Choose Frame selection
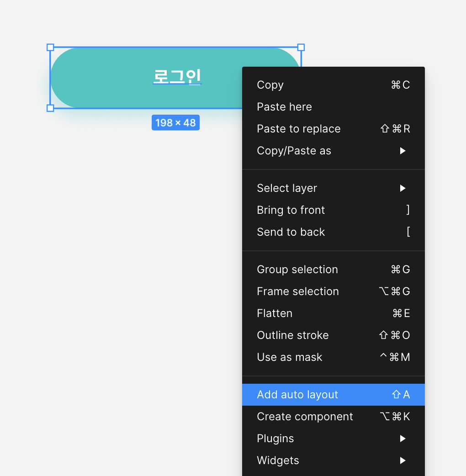The height and width of the screenshot is (476, 466). [x=297, y=291]
